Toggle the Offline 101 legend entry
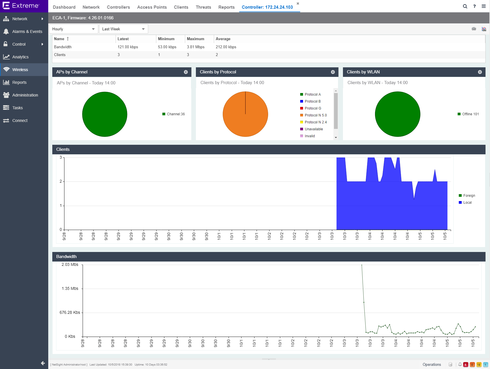 click(468, 114)
